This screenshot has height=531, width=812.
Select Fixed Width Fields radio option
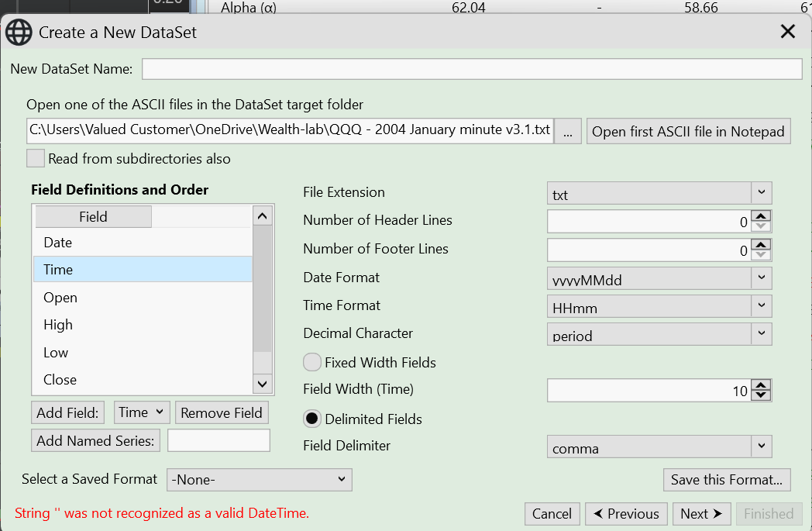pyautogui.click(x=312, y=362)
